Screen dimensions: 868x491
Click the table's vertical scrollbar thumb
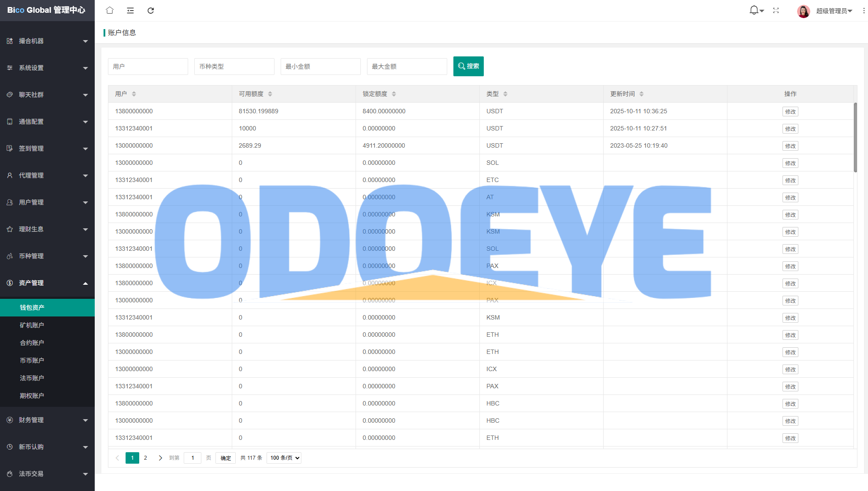pyautogui.click(x=855, y=137)
